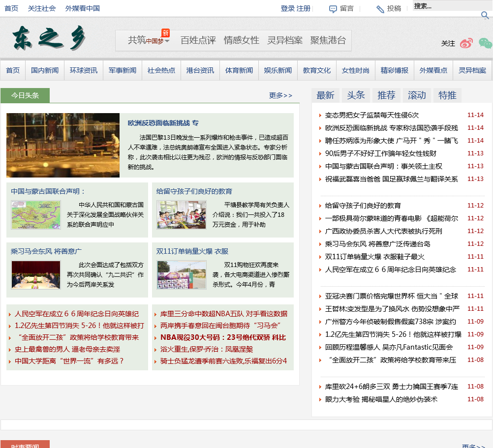Viewport: 493px width, 448px height.
Task: Open 浴火重生,保罗·乔治：凤凰涅槃
Action: 207,349
